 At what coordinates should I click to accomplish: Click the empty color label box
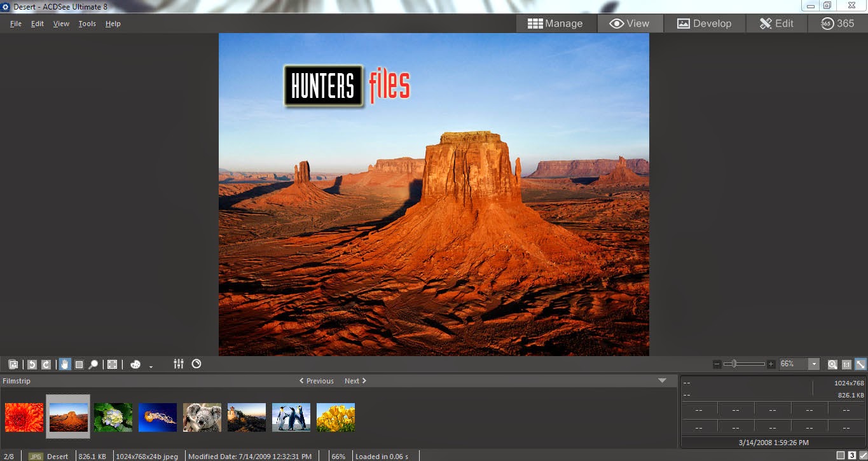coord(841,455)
